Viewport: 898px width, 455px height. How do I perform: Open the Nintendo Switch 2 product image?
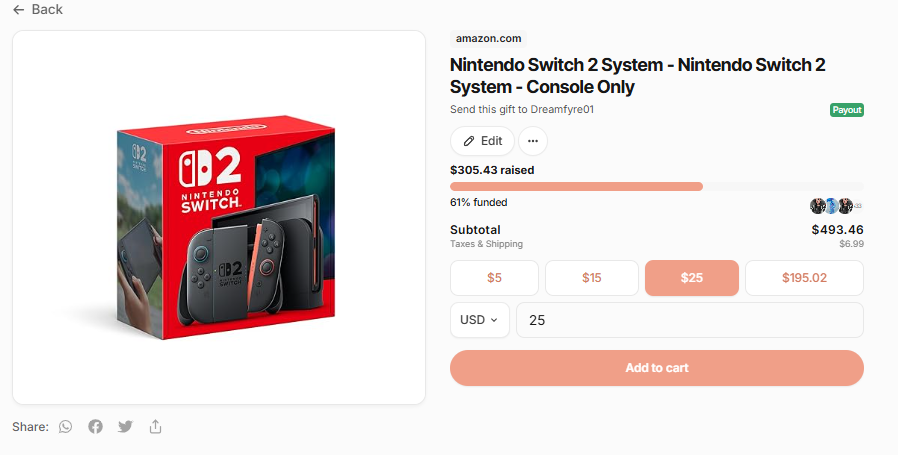[219, 217]
